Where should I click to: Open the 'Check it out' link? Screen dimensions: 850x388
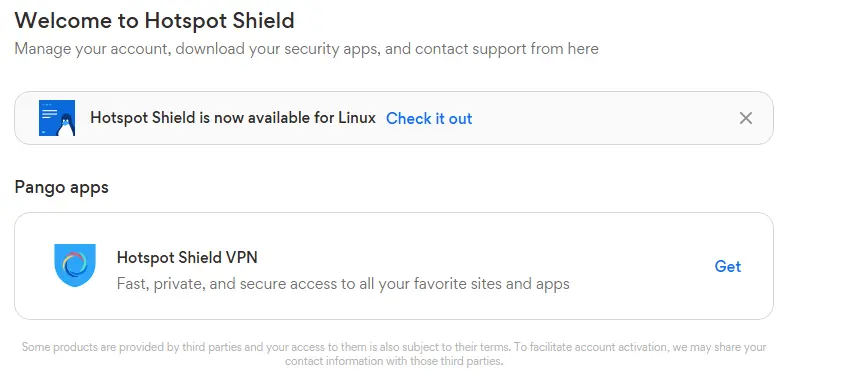coord(429,119)
